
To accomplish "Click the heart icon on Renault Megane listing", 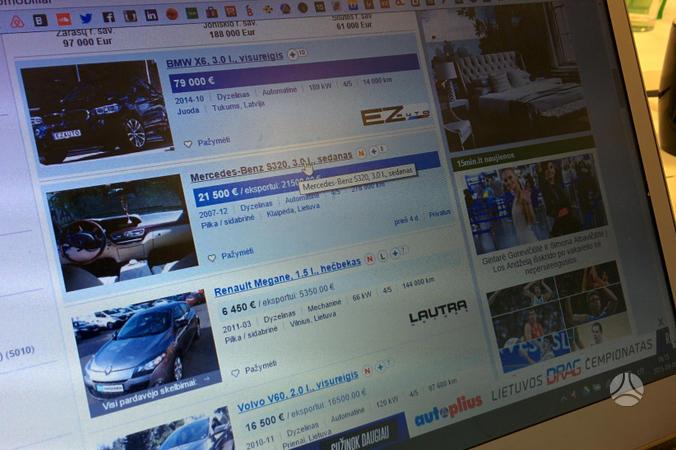I will click(x=235, y=373).
